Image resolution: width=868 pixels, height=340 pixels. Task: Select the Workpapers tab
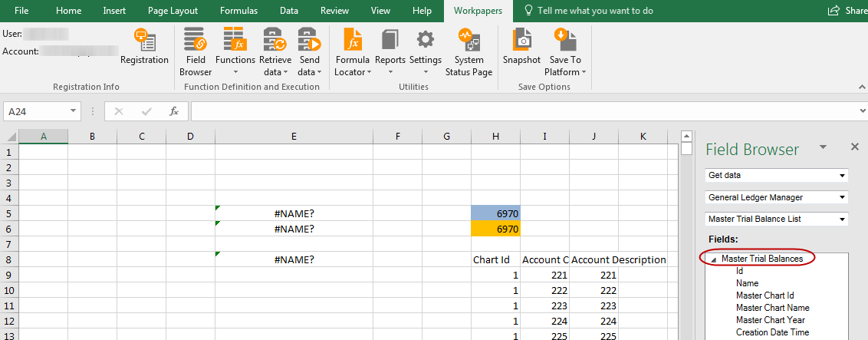point(478,11)
